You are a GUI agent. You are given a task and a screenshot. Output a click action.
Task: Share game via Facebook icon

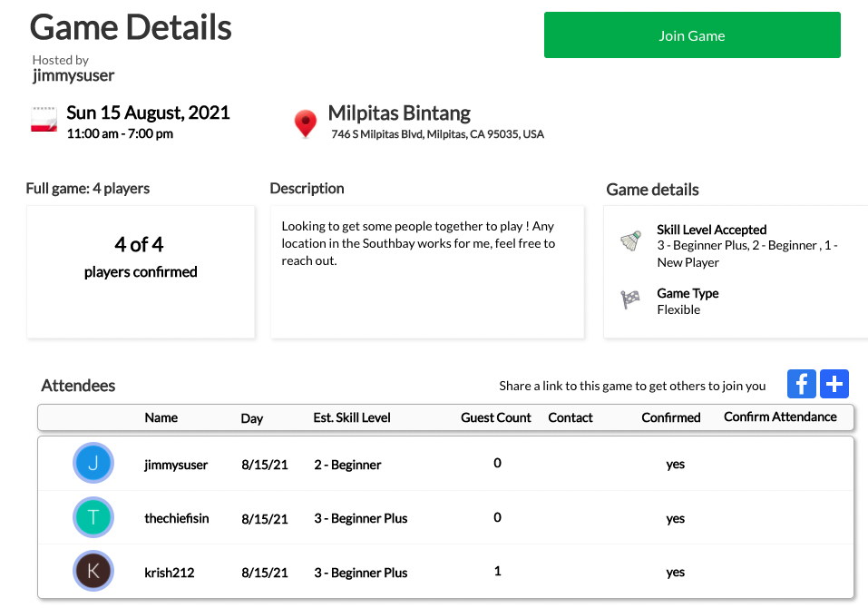tap(802, 384)
